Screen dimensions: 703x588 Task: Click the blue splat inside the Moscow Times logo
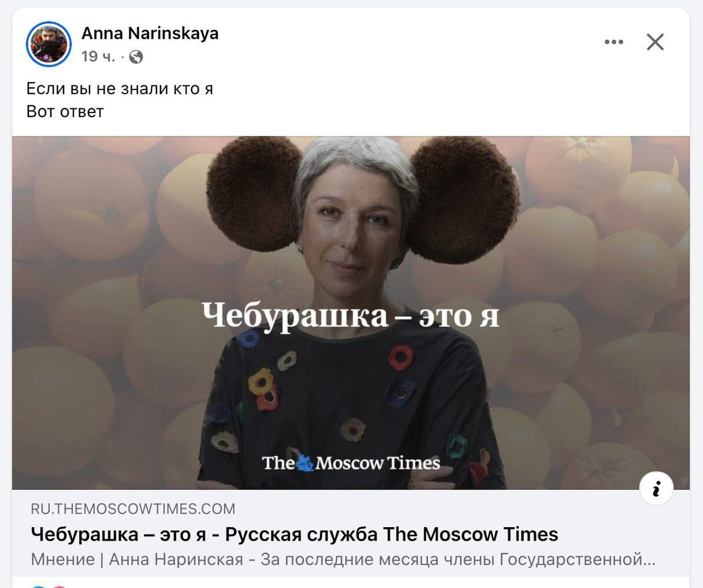[x=303, y=464]
